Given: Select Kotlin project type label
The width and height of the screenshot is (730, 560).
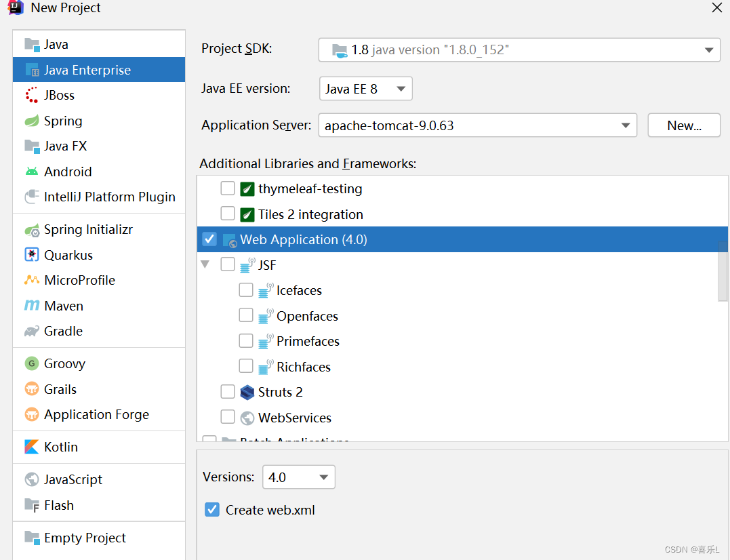Looking at the screenshot, I should (x=61, y=447).
